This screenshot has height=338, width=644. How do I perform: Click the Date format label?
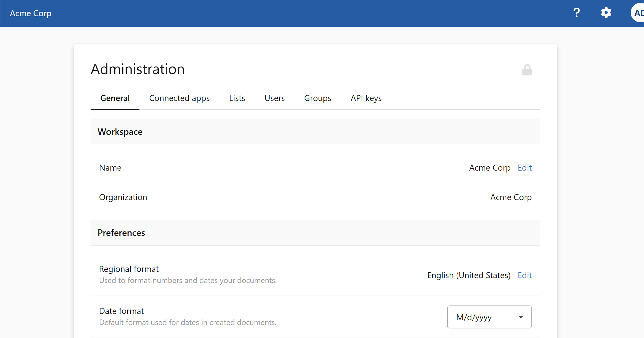[121, 311]
